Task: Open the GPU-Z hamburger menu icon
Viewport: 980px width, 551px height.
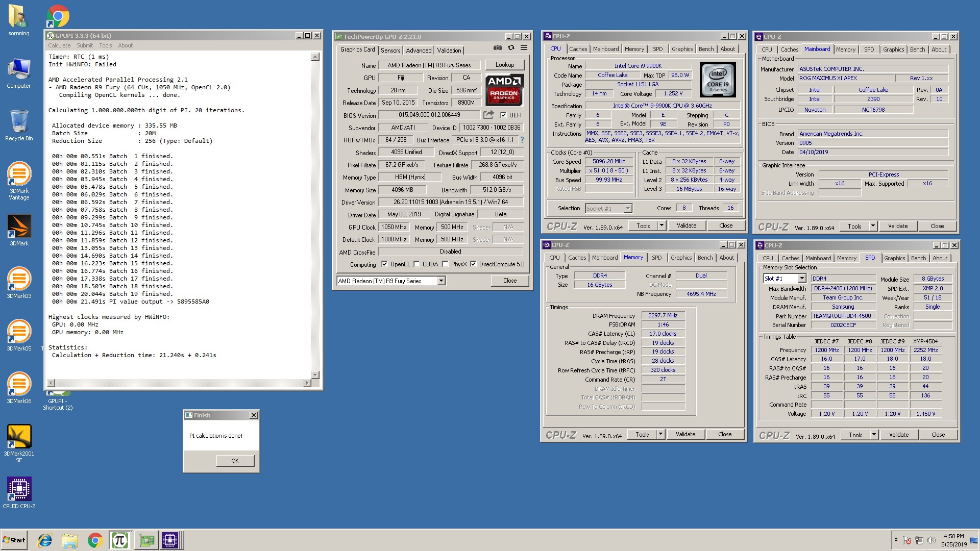Action: [x=524, y=48]
